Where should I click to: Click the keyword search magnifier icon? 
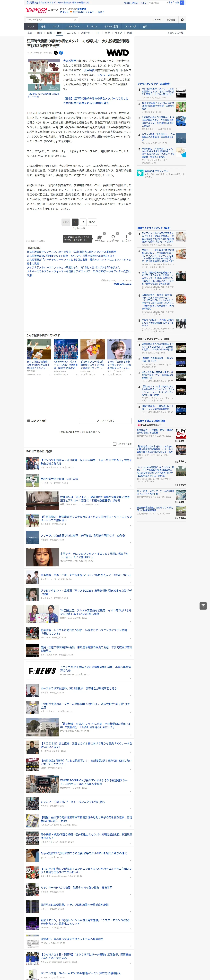[x=75, y=20]
